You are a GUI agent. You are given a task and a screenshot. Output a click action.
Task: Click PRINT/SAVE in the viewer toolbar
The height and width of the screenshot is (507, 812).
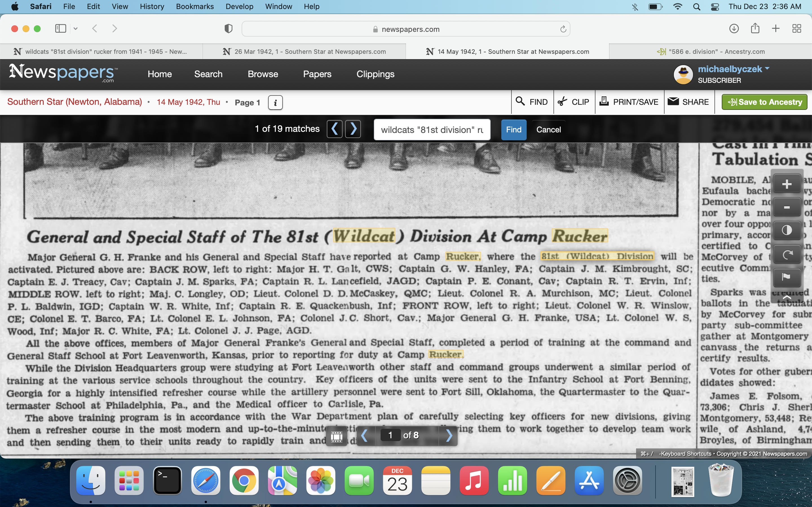[x=629, y=102]
